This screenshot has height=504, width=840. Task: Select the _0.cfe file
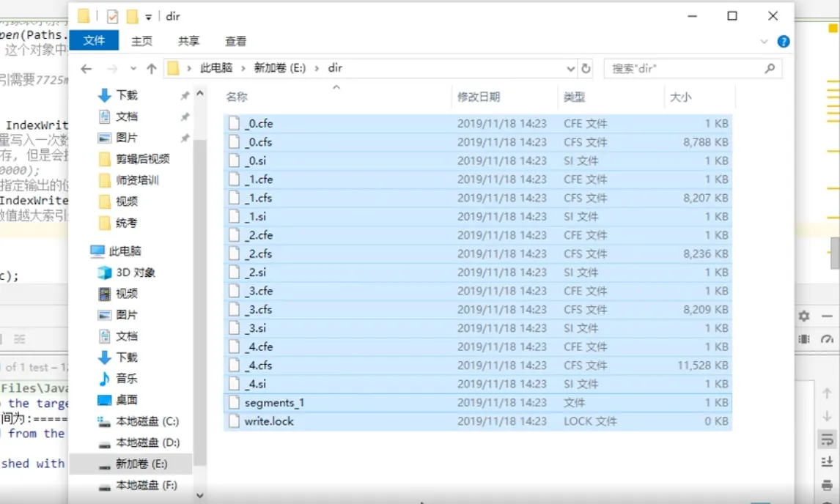(x=477, y=124)
